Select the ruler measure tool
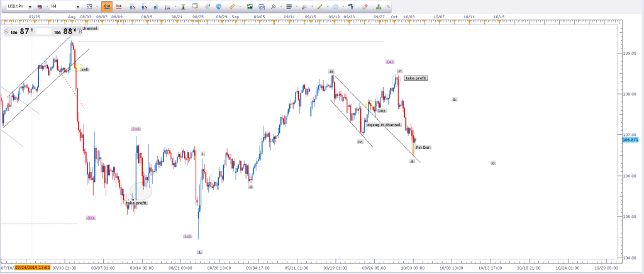The image size is (644, 274). click(232, 6)
